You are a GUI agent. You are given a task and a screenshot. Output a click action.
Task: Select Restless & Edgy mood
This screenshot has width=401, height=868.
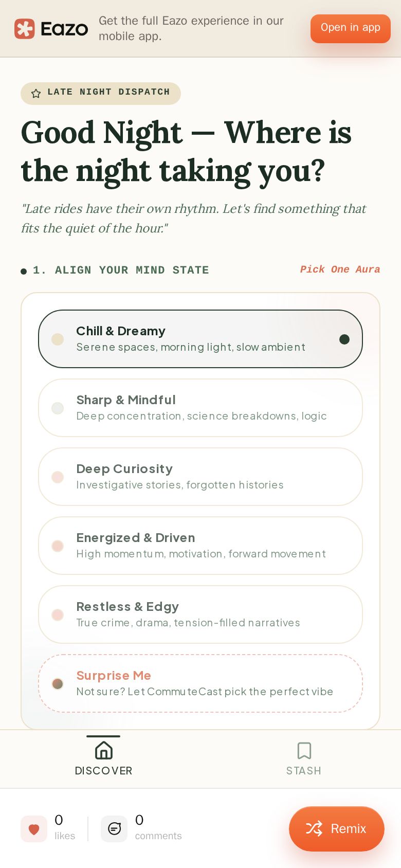(200, 614)
